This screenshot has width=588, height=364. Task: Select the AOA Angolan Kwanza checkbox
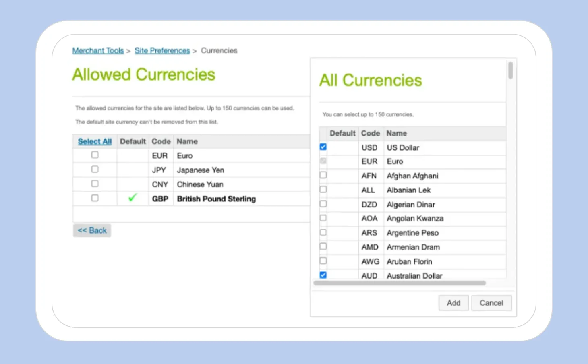(x=323, y=218)
